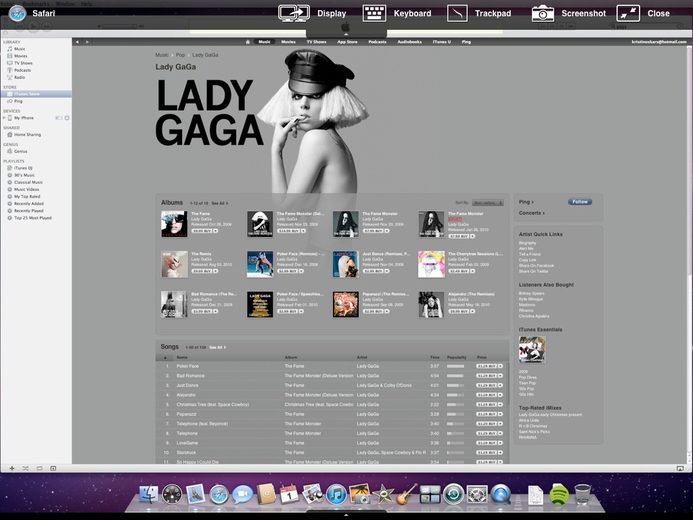The image size is (693, 520).
Task: Switch to the Podcasts store tab
Action: point(377,42)
